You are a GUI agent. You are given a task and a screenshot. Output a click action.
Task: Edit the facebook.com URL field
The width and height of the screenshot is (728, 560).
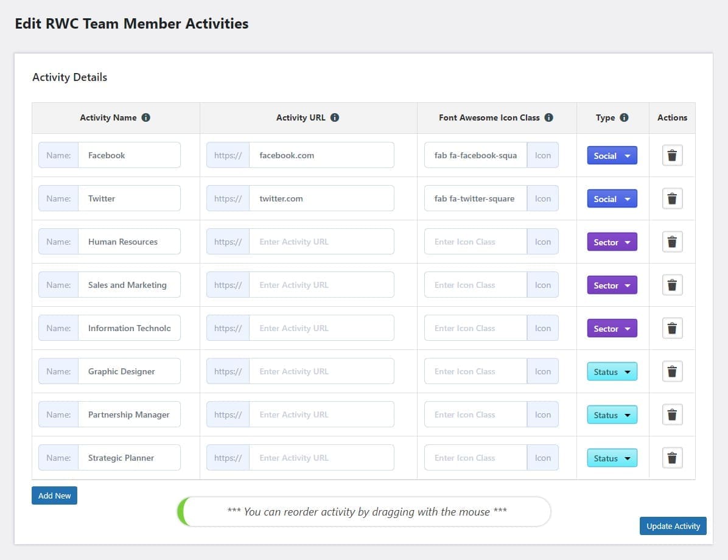coord(321,155)
